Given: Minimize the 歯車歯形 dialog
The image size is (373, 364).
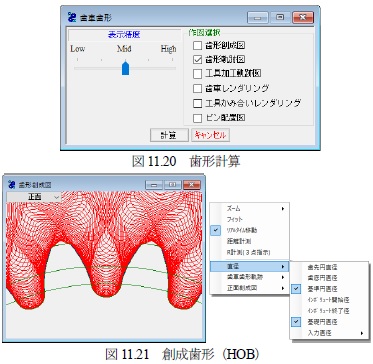Looking at the screenshot, I should [257, 17].
